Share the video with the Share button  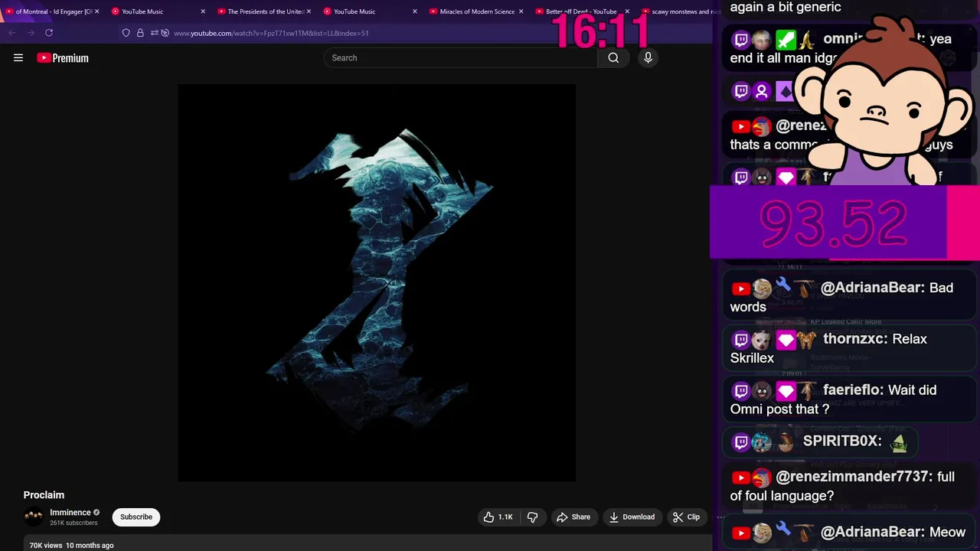(573, 517)
